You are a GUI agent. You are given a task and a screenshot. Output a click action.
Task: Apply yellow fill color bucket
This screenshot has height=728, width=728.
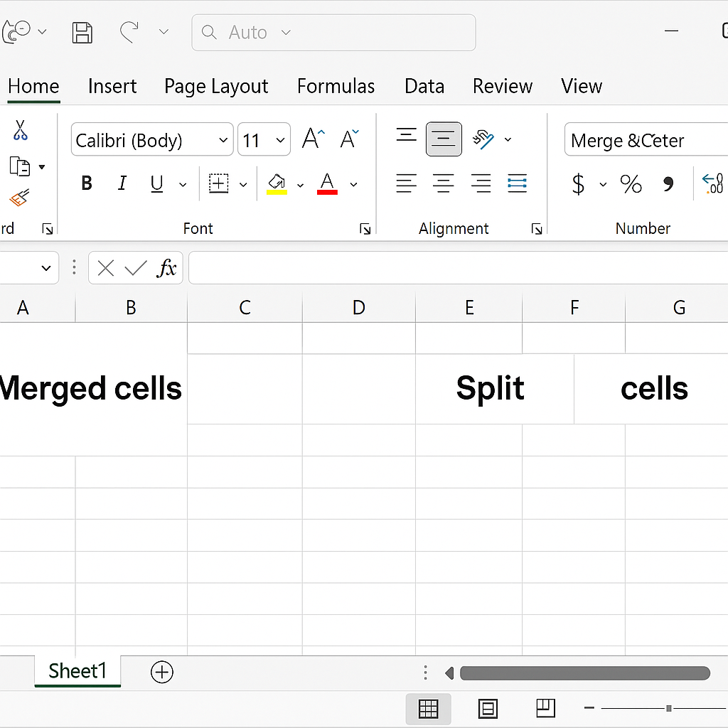[277, 184]
